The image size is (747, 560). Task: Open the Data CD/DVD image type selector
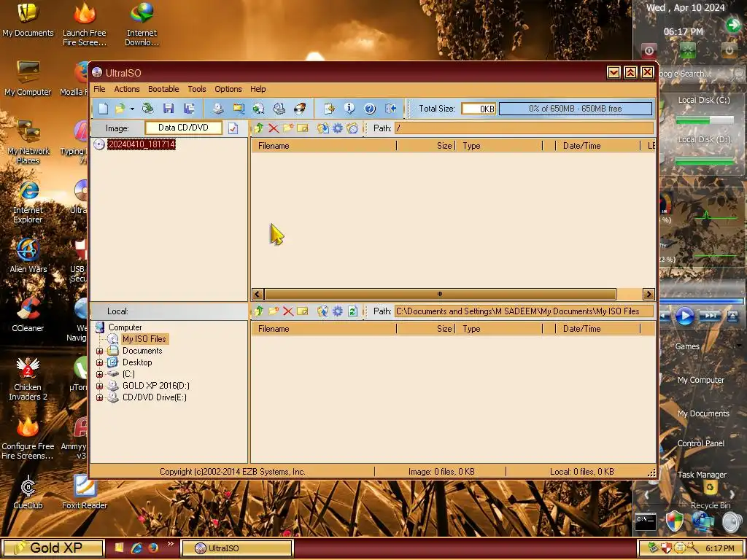point(183,128)
